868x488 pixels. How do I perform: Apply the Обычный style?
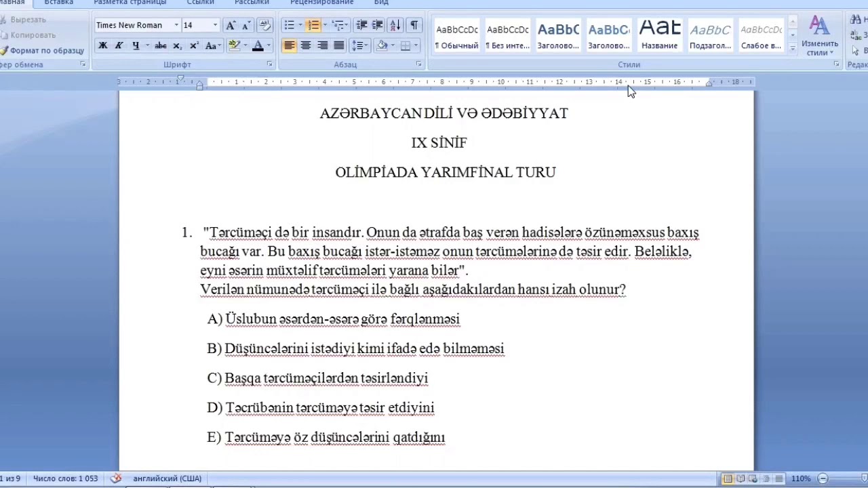pyautogui.click(x=456, y=36)
